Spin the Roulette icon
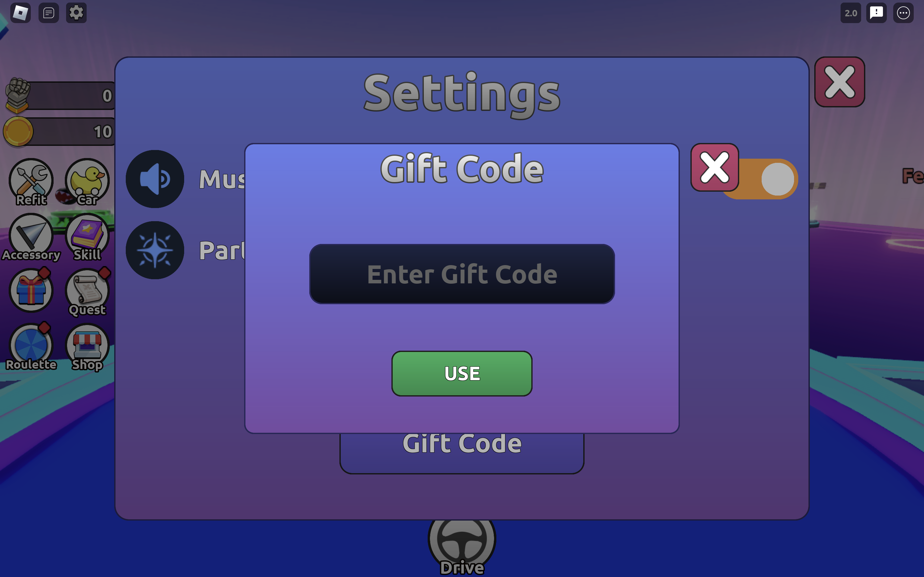This screenshot has height=577, width=924. (x=31, y=346)
